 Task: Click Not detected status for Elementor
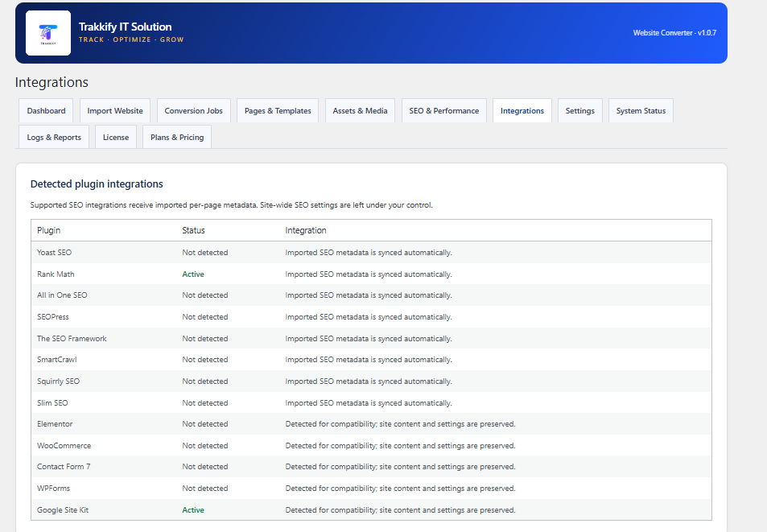point(205,423)
